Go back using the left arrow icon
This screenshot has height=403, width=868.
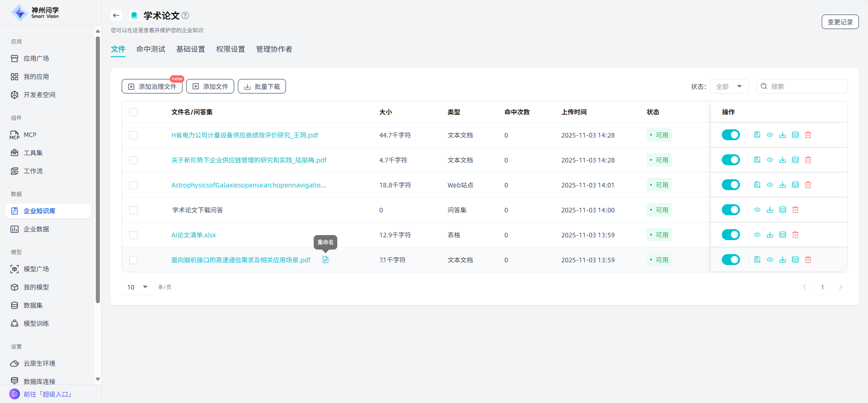pos(116,15)
